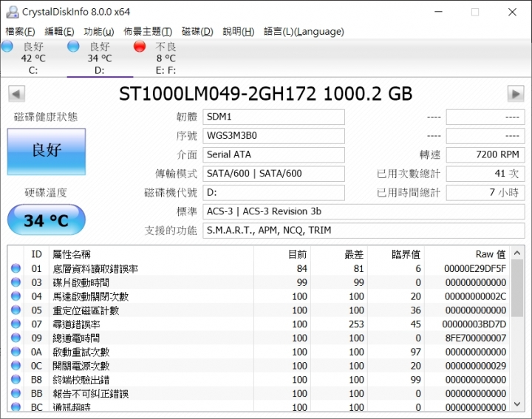
Task: Select the 碟片啟動時間 row
Action: pos(259,282)
